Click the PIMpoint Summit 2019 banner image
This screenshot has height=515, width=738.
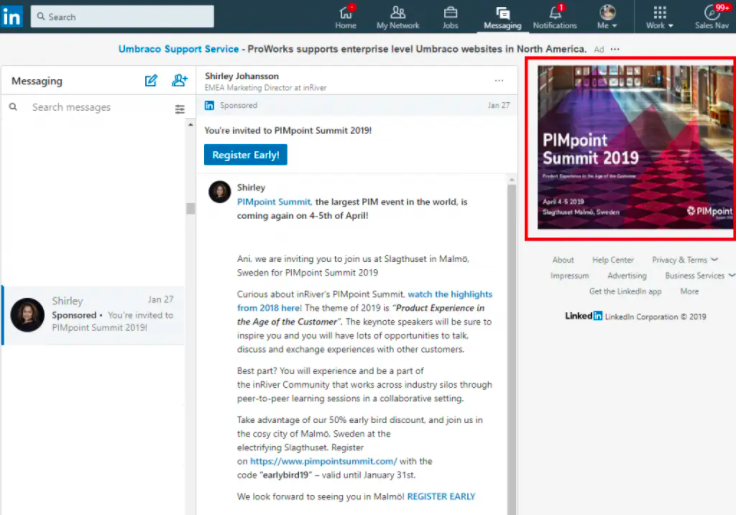629,148
